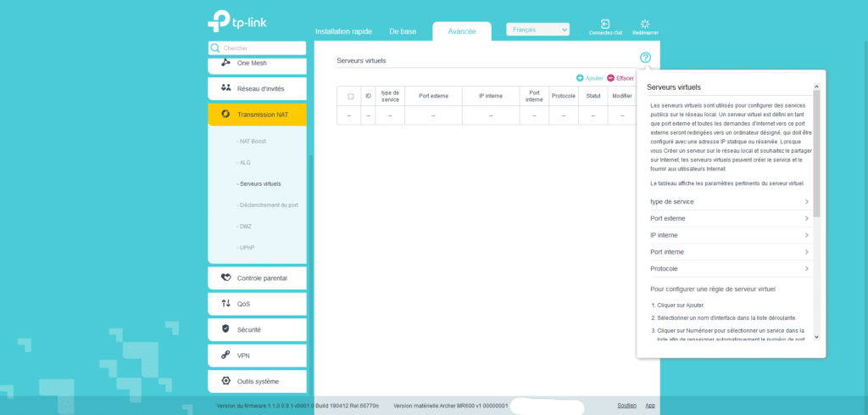Click the ID column header

[x=368, y=96]
